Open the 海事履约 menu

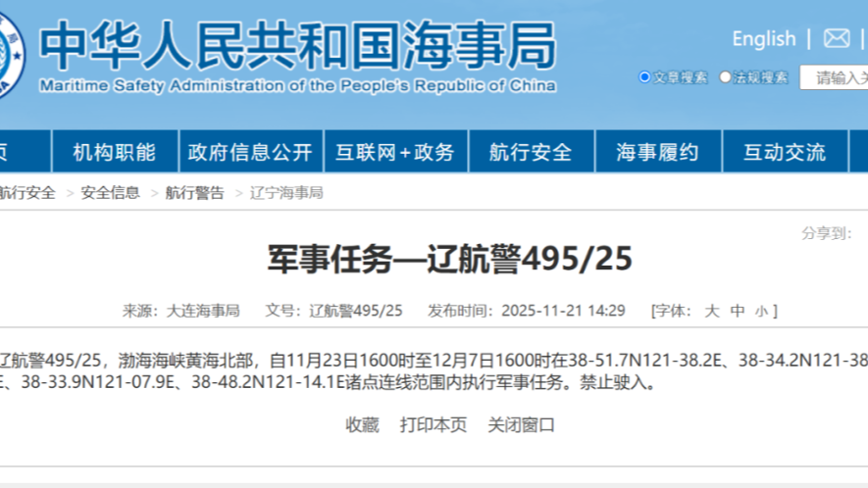[x=658, y=152]
